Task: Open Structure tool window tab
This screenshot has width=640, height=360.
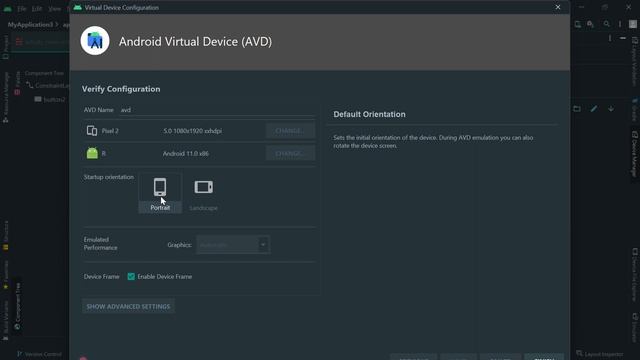Action: pos(6,236)
